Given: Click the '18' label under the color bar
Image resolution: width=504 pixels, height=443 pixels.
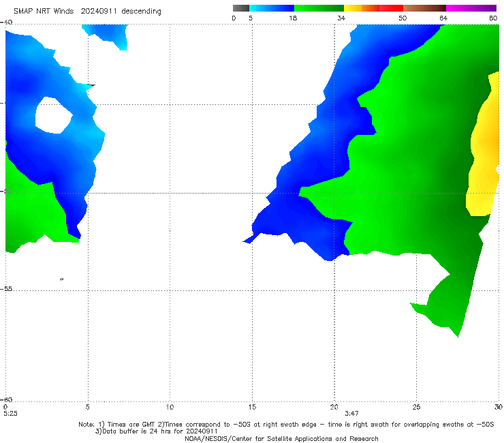Looking at the screenshot, I should (x=293, y=18).
